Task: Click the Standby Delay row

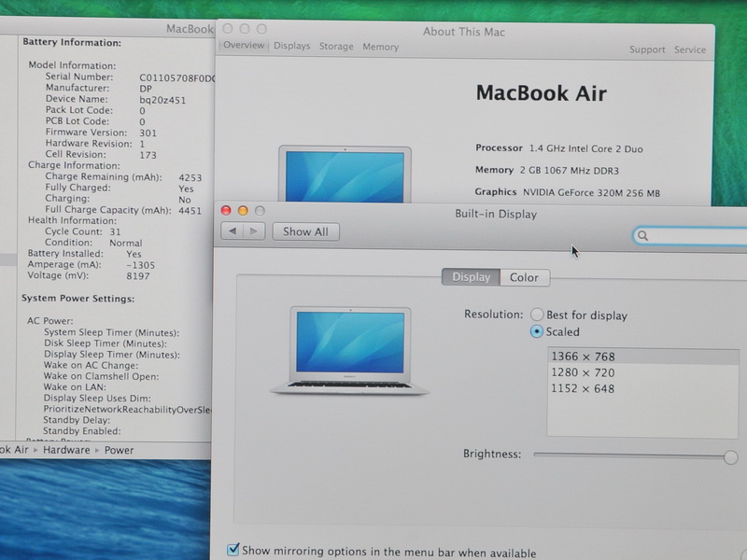Action: coord(77,420)
